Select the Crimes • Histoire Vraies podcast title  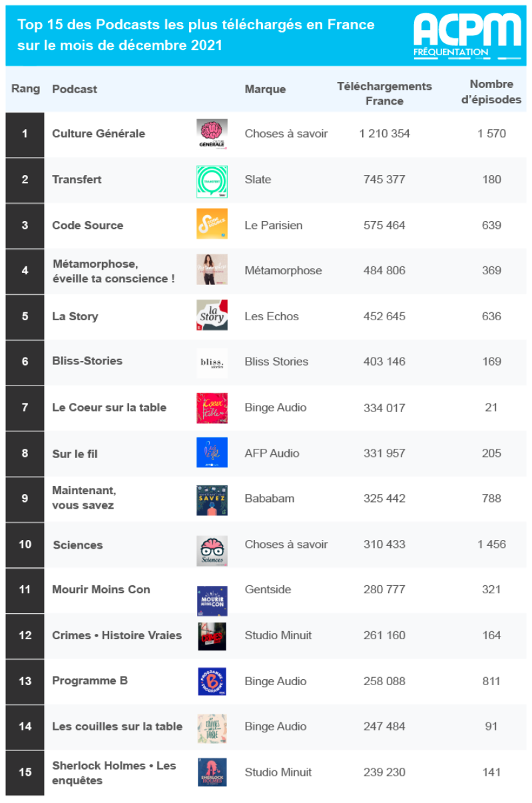pos(117,635)
